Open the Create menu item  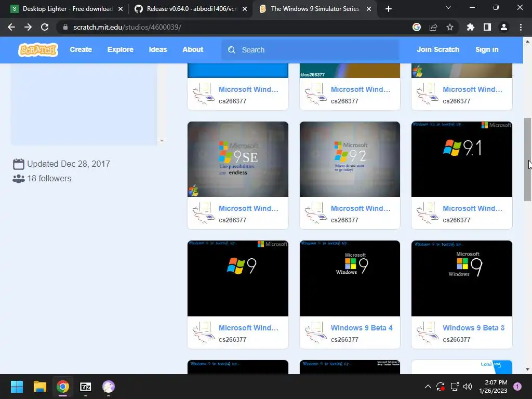click(81, 49)
